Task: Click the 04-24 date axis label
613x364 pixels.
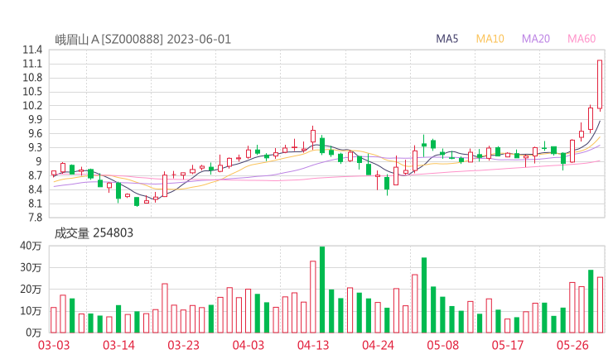Action: (x=378, y=345)
